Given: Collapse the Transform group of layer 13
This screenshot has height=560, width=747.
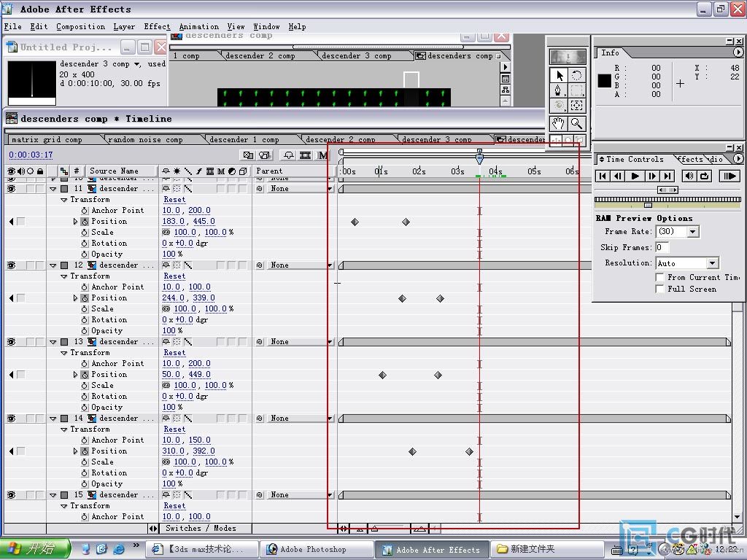Looking at the screenshot, I should tap(64, 354).
